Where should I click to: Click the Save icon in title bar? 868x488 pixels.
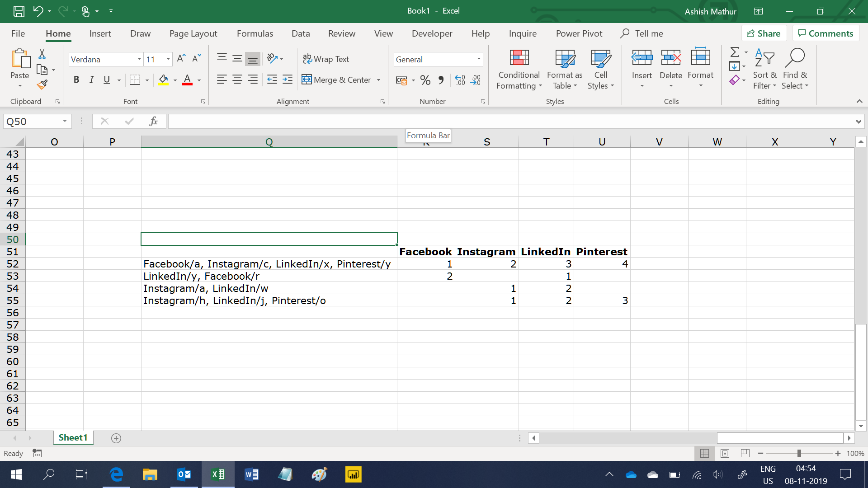tap(19, 11)
